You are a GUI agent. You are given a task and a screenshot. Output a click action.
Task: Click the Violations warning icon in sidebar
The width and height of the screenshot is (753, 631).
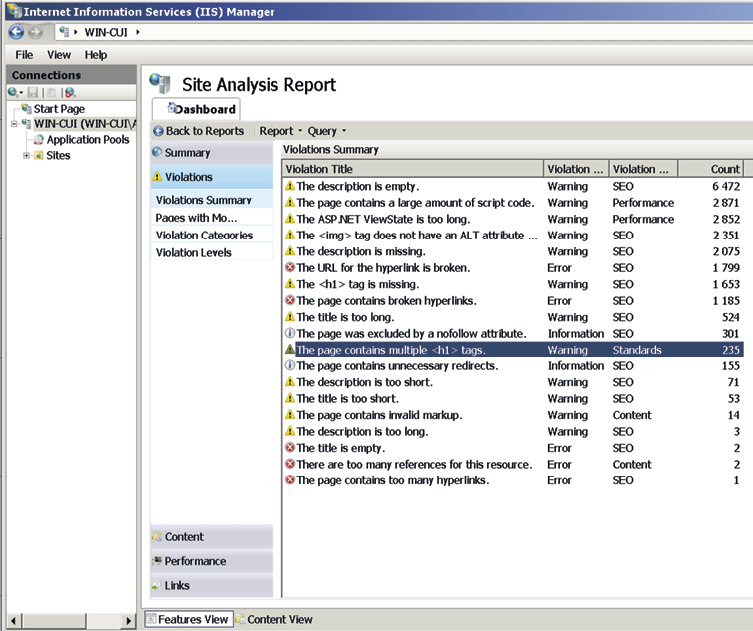click(157, 177)
